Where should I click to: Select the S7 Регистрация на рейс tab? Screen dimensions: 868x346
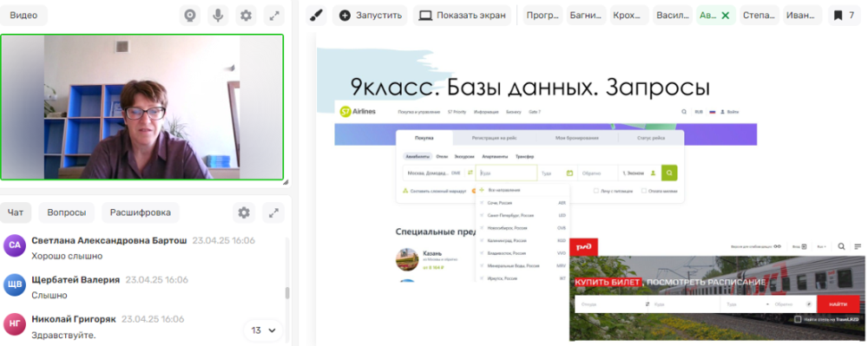coord(495,138)
